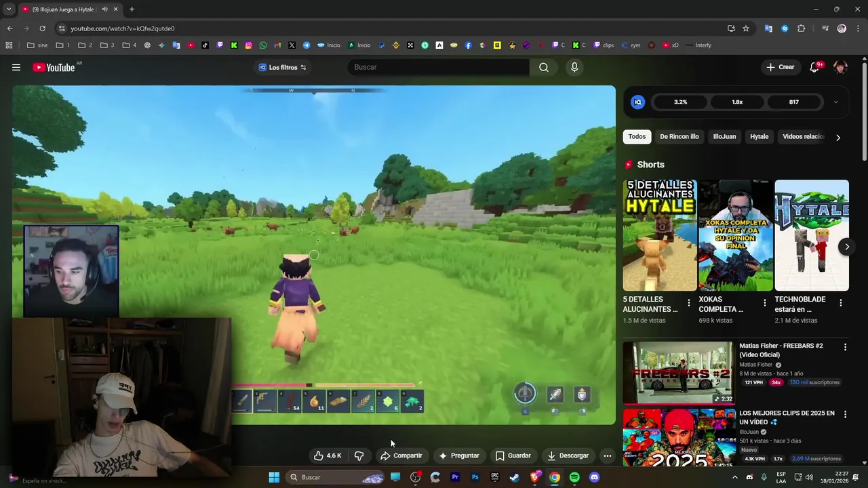Expand the vidIQ stats panel chevron

click(x=835, y=102)
